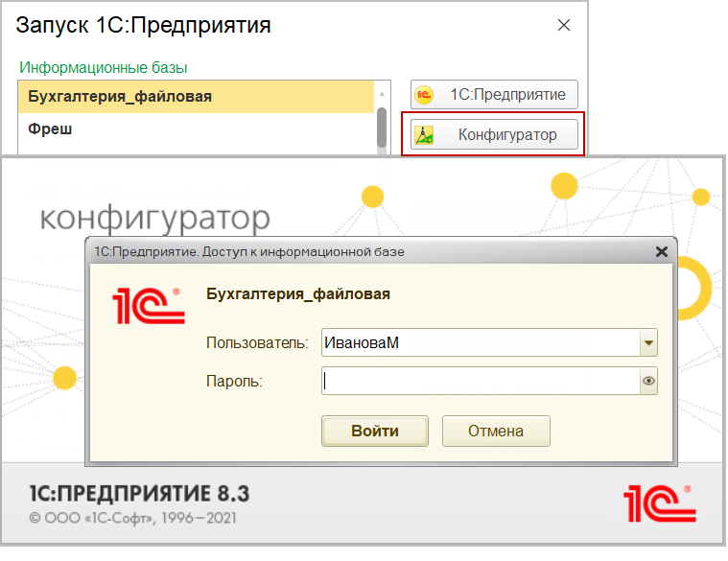Click the ООО «1С-Софт» copyright line
This screenshot has height=561, width=728.
pyautogui.click(x=132, y=518)
